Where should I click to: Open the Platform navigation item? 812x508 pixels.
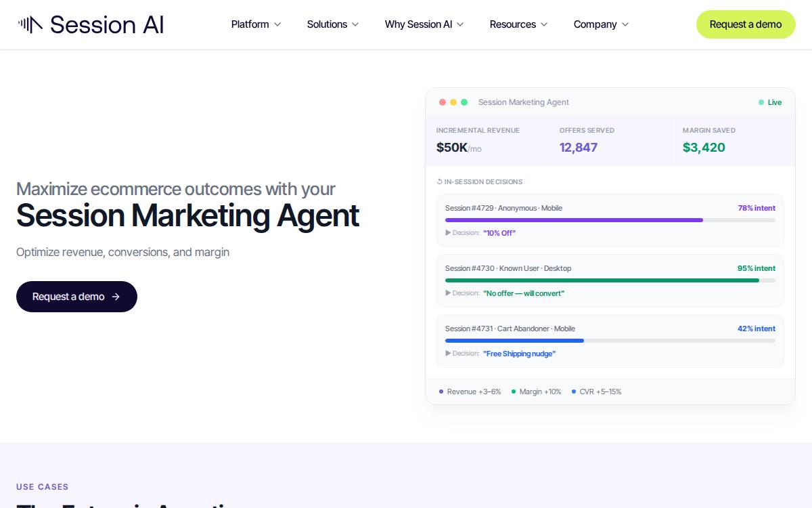click(250, 24)
